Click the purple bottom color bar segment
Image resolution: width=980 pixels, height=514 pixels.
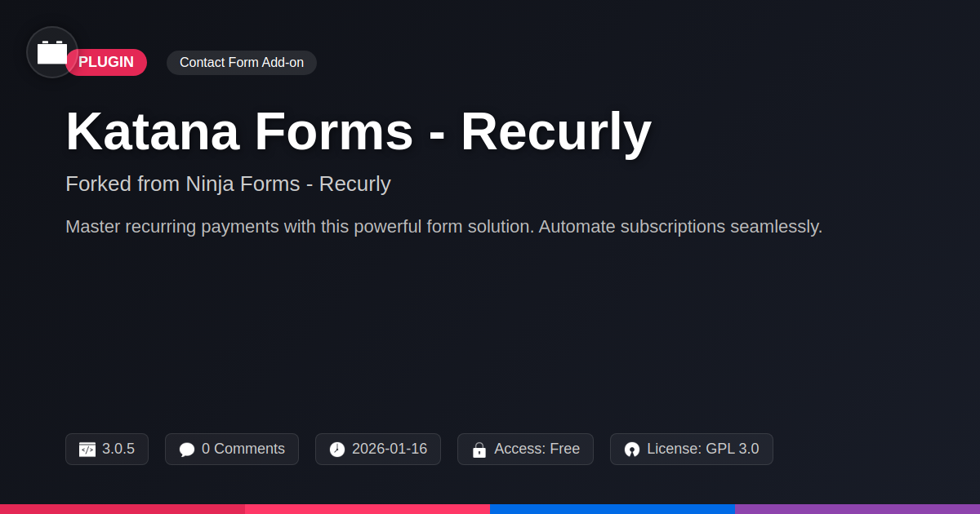(x=857, y=508)
